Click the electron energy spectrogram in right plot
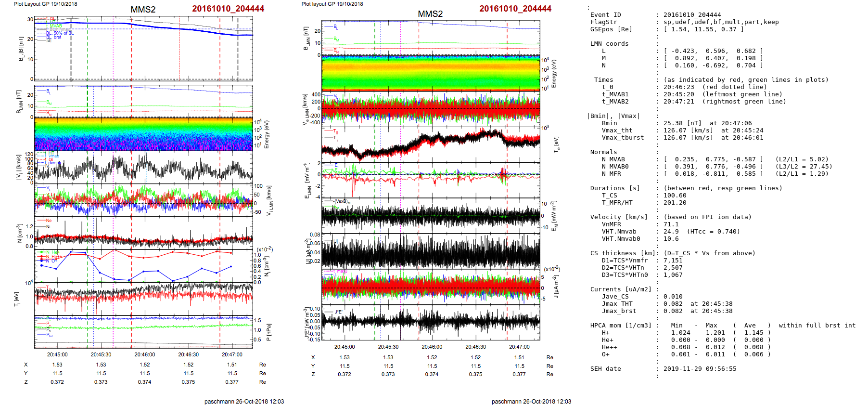The height and width of the screenshot is (405, 868). [x=431, y=73]
